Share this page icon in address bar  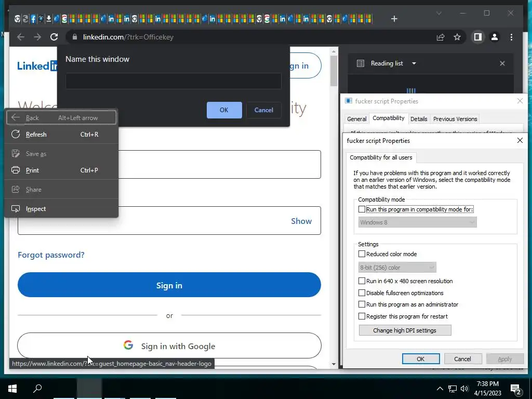tap(441, 37)
